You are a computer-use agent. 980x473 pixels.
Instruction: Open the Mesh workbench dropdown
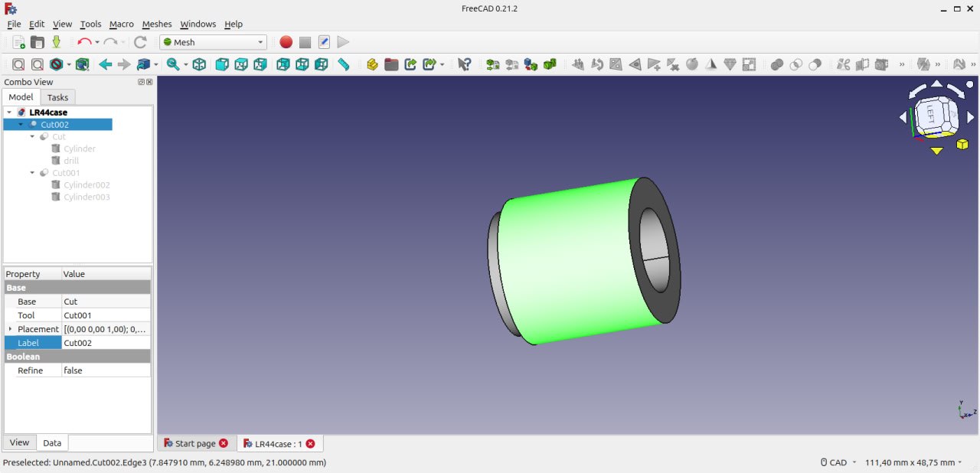(213, 42)
